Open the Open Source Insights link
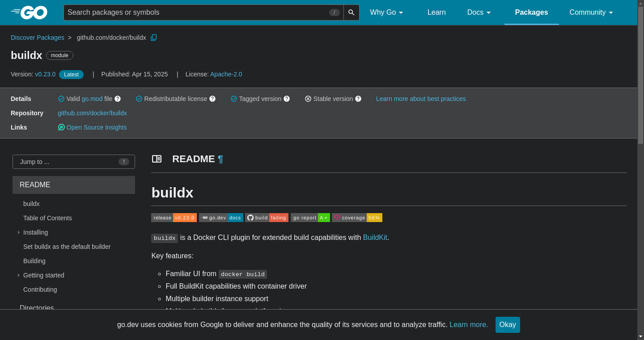This screenshot has height=340, width=644. coord(97,127)
